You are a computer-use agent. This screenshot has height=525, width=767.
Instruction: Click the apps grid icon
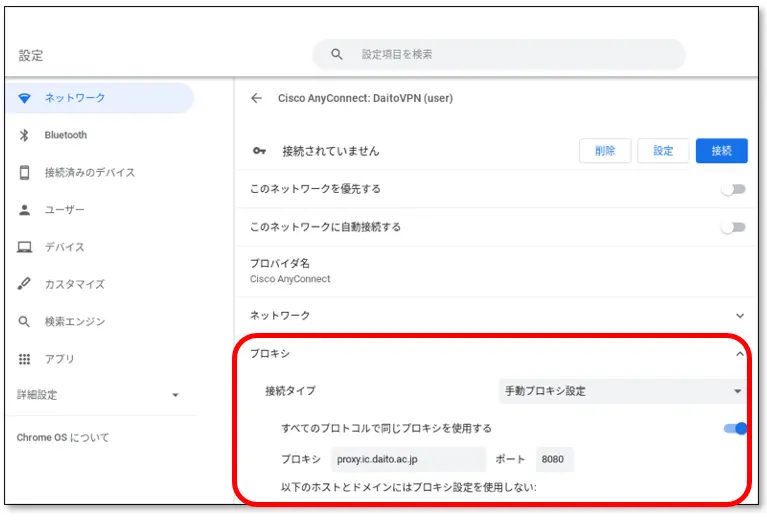pos(25,359)
